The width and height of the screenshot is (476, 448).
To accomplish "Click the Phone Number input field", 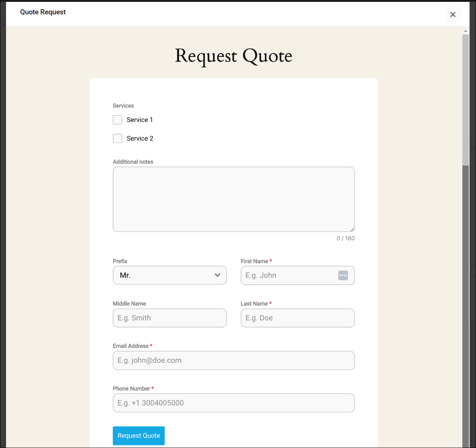I will [x=233, y=403].
